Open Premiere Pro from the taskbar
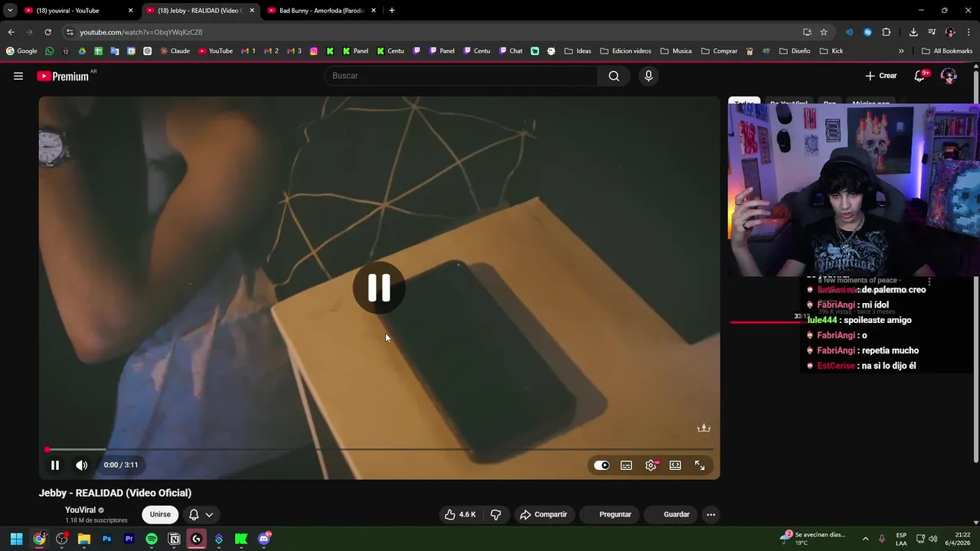Screen dimensions: 980x551 point(129,539)
